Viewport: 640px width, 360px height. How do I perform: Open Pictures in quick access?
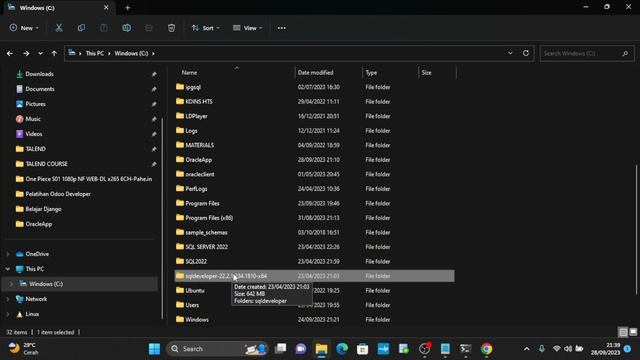[x=35, y=104]
